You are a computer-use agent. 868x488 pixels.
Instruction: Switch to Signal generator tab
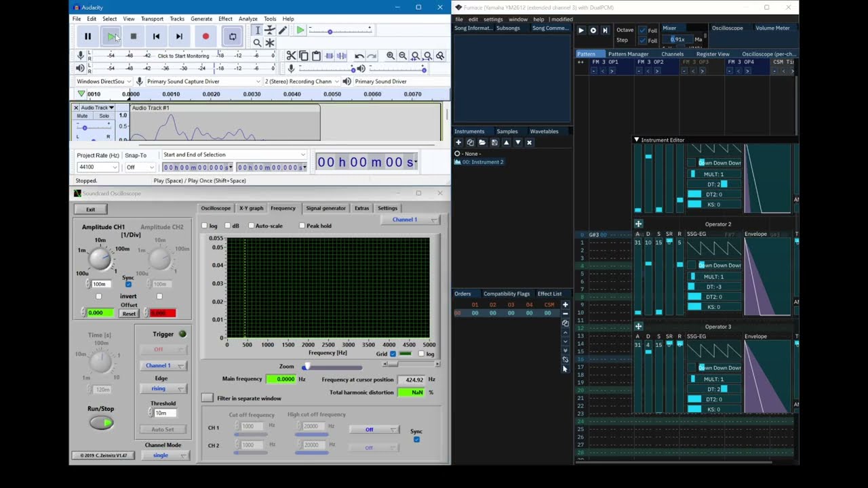coord(325,208)
